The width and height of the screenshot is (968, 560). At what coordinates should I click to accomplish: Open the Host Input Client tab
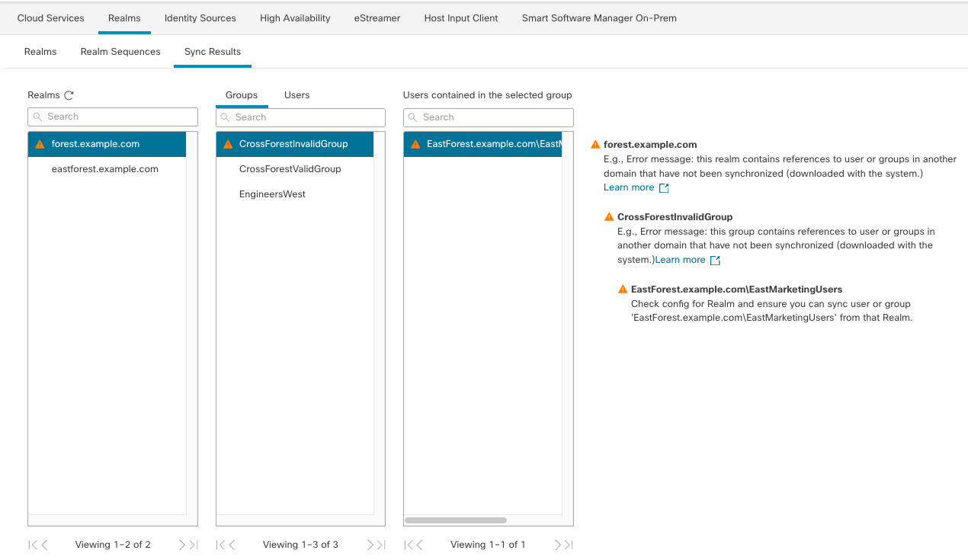coord(460,18)
